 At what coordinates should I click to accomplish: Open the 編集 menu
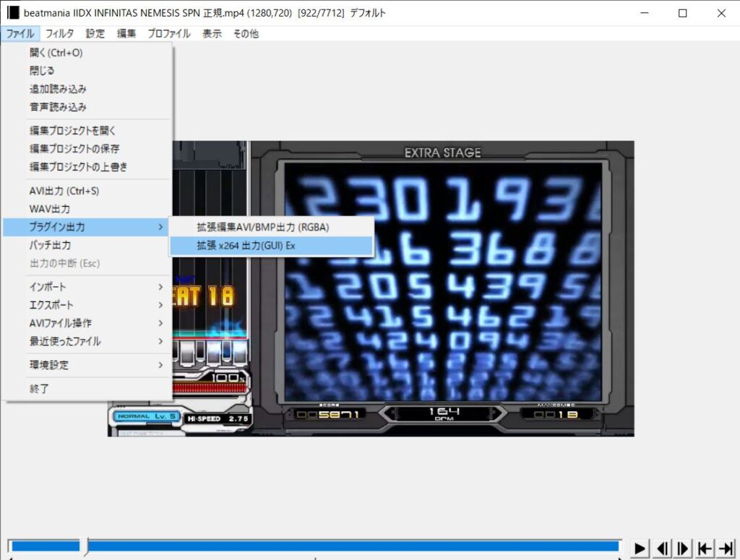click(x=126, y=33)
